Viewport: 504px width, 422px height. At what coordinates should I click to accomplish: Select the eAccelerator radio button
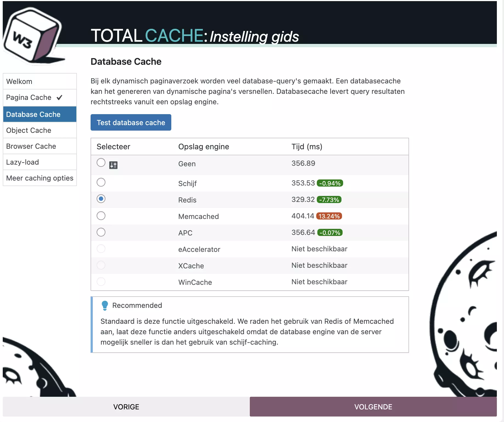point(101,249)
